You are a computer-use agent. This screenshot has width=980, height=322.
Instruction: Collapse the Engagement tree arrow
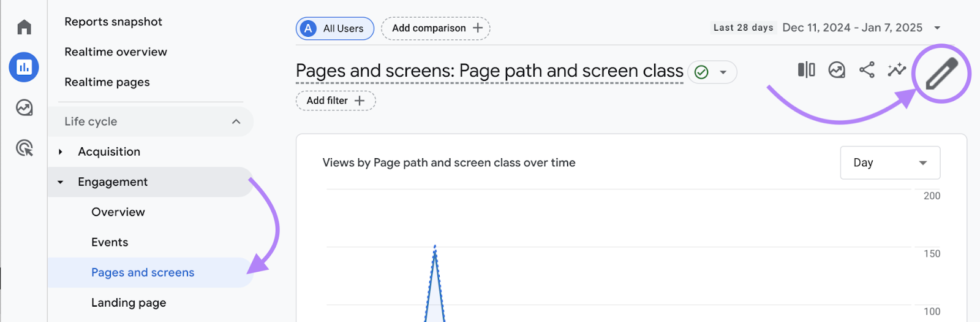60,182
